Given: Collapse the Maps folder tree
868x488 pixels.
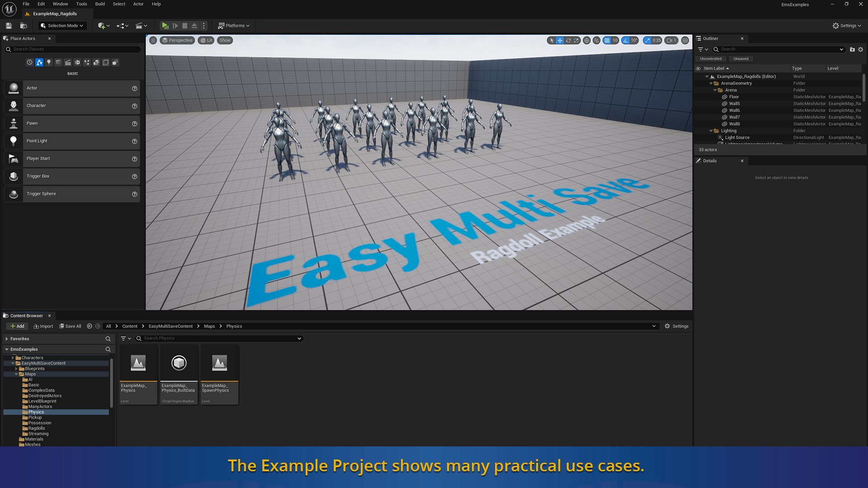Looking at the screenshot, I should click(16, 374).
